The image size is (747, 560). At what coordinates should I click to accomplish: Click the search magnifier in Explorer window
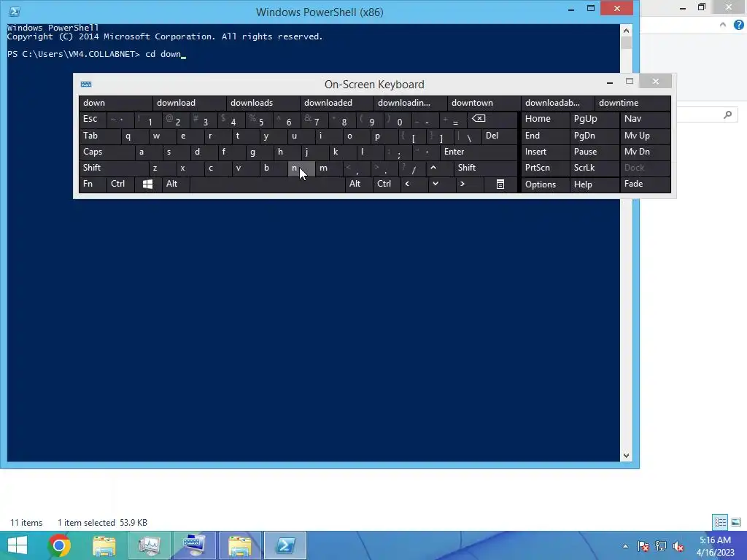[727, 114]
